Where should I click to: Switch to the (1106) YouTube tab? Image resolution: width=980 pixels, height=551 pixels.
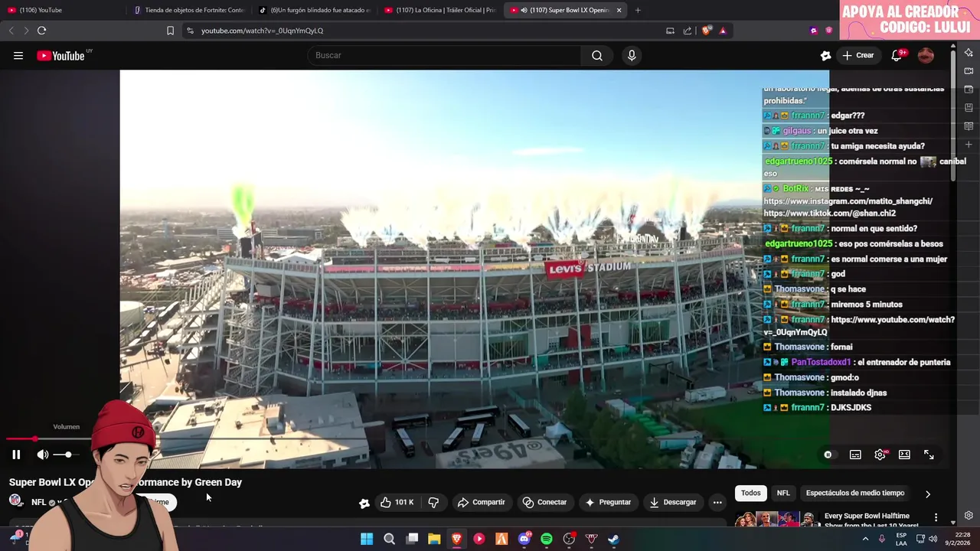[61, 10]
